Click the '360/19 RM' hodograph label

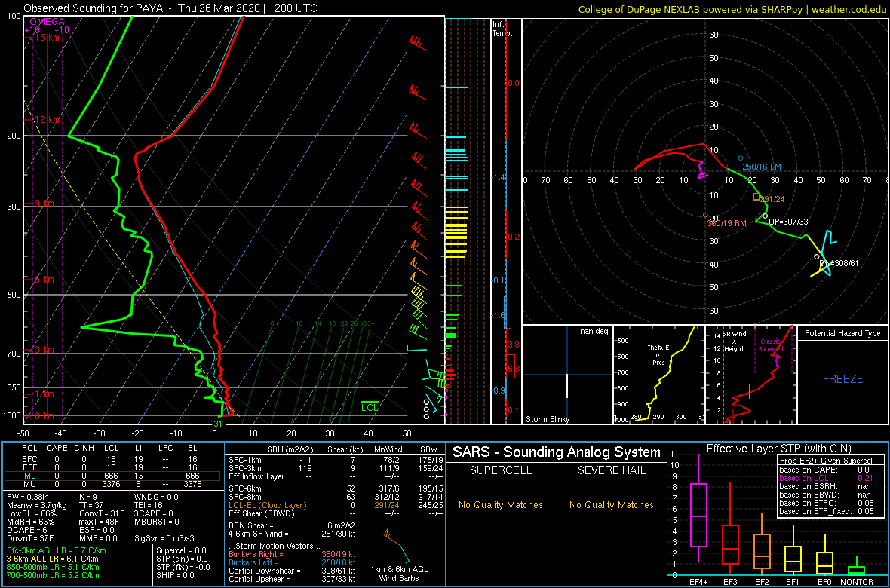click(726, 223)
